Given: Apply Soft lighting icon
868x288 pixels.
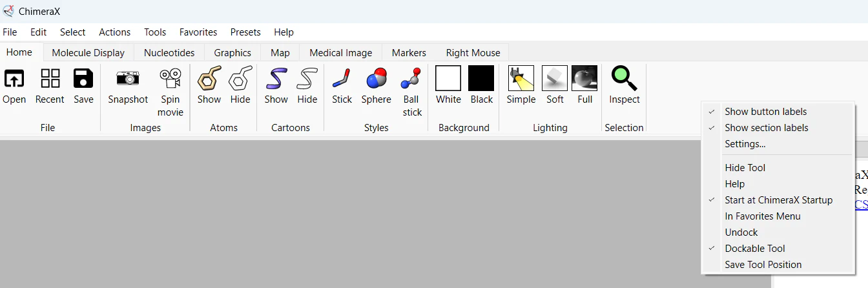Looking at the screenshot, I should 555,78.
